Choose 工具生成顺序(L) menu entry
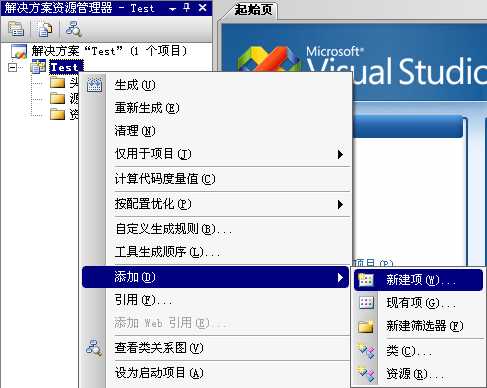 click(x=215, y=252)
